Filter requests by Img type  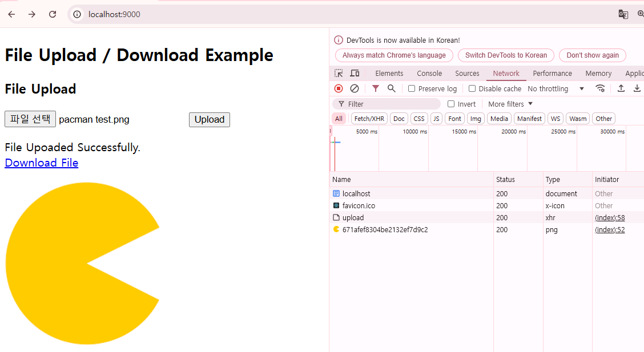coord(476,119)
